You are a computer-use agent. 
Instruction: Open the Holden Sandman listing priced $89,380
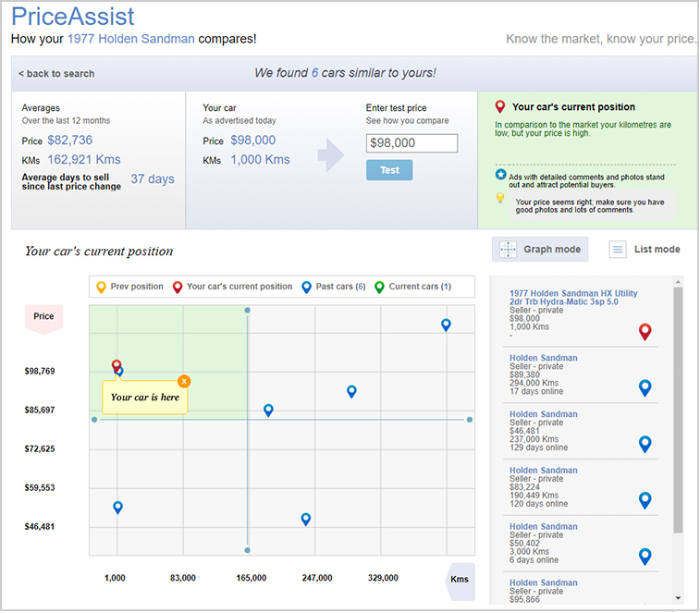(x=544, y=358)
